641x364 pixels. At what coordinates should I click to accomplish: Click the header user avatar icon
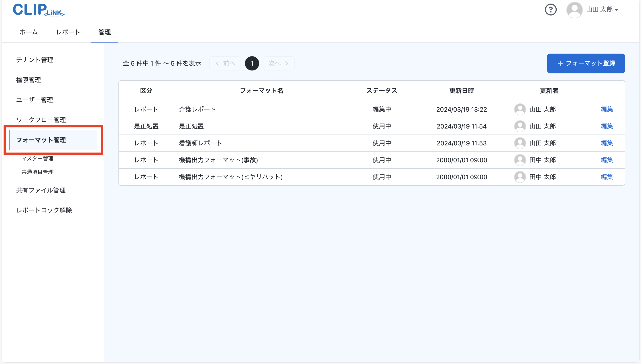[574, 10]
